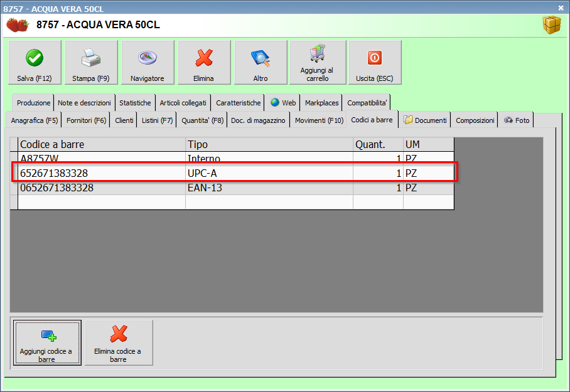This screenshot has height=392, width=570.
Task: Click the EAN-13 type cell
Action: [269, 188]
